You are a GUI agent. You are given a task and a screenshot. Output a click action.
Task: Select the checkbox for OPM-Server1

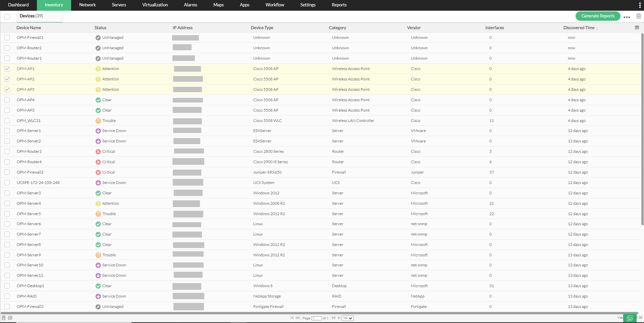coord(7,131)
